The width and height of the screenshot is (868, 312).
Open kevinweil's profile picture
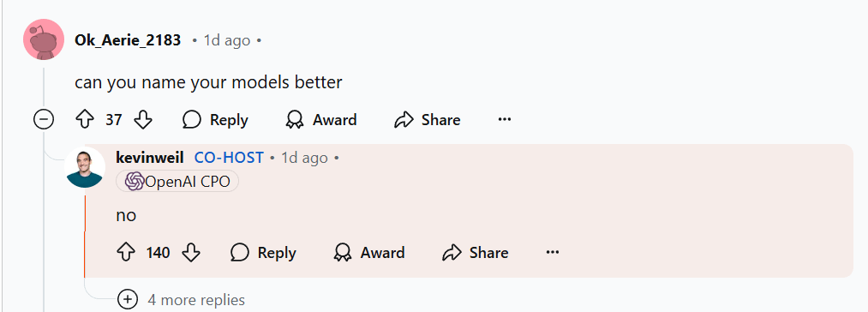85,167
